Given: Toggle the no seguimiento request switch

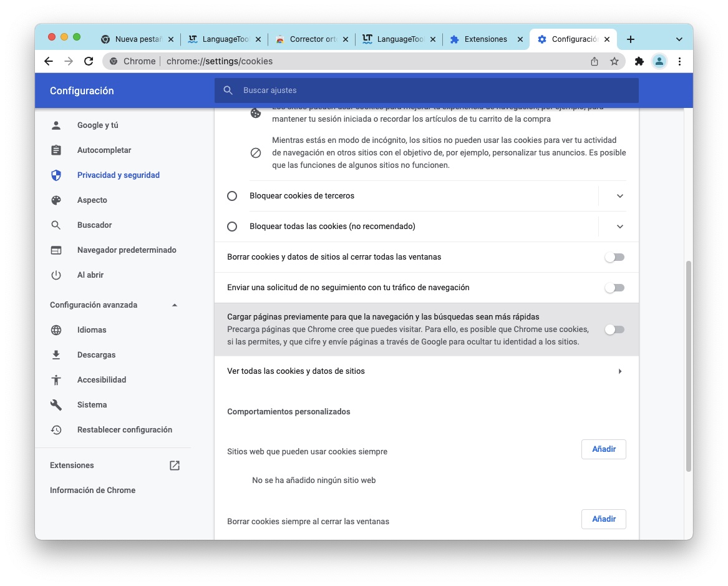Looking at the screenshot, I should click(614, 288).
